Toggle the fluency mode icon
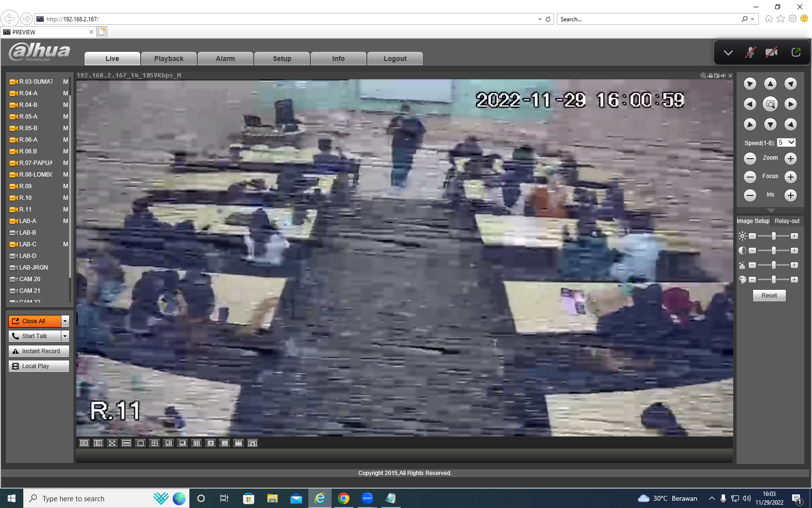812x508 pixels. pyautogui.click(x=98, y=443)
